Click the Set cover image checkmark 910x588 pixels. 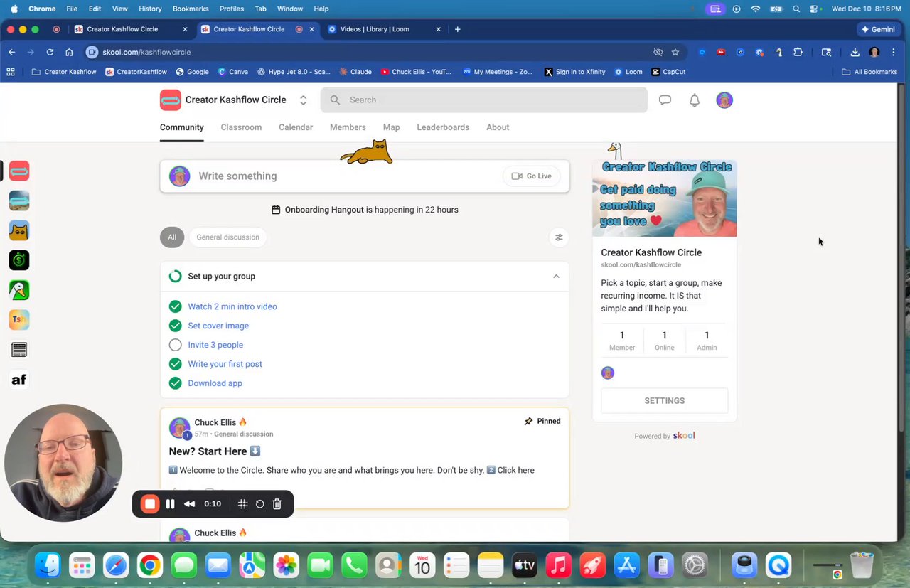[x=175, y=326]
